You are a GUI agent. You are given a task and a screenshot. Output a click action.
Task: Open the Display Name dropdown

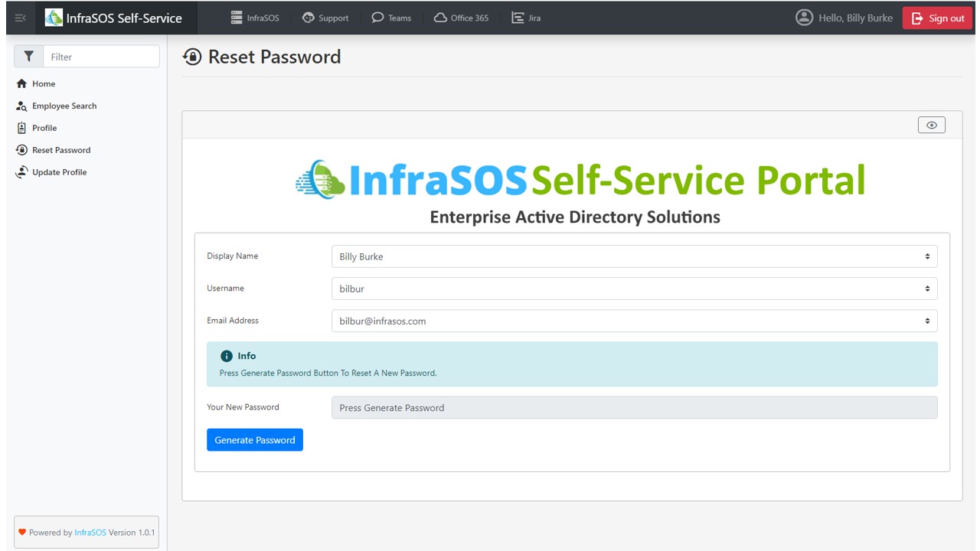[634, 256]
